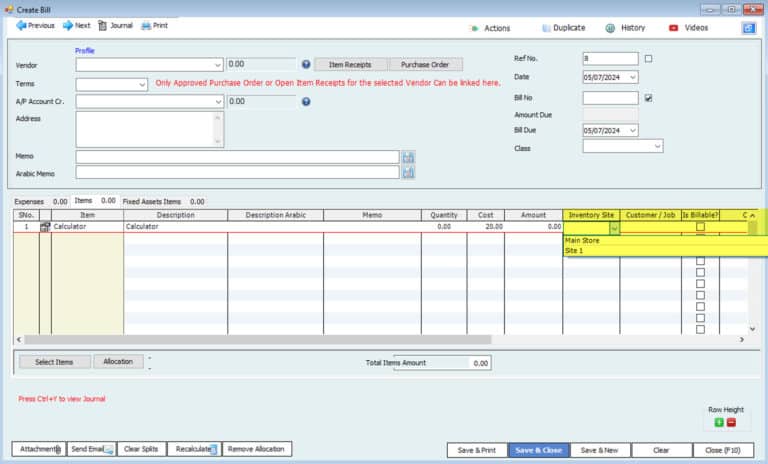Open the Terms dropdown
Viewport: 768px width, 464px height.
pos(141,84)
